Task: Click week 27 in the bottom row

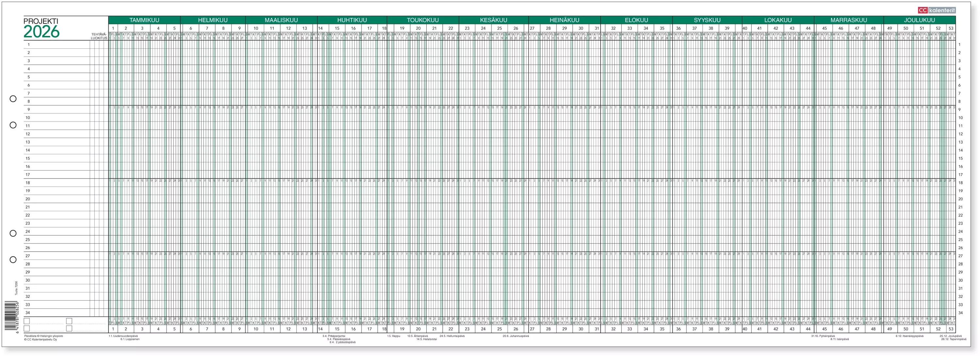Action: pos(532,329)
